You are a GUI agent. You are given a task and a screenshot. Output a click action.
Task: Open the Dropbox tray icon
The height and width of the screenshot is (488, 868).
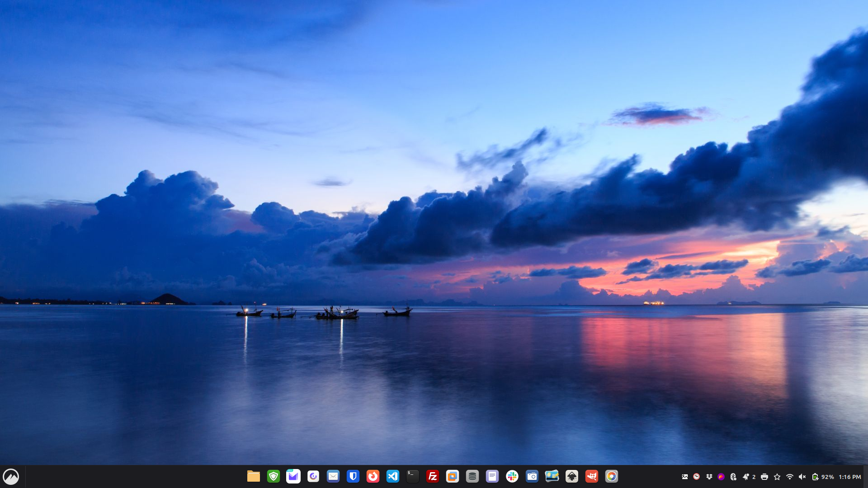click(x=709, y=477)
